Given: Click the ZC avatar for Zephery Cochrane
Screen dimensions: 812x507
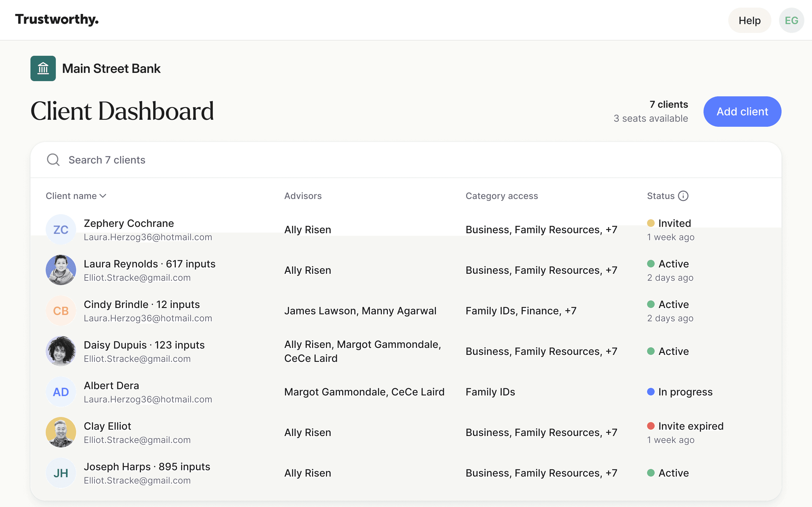Looking at the screenshot, I should coord(61,230).
